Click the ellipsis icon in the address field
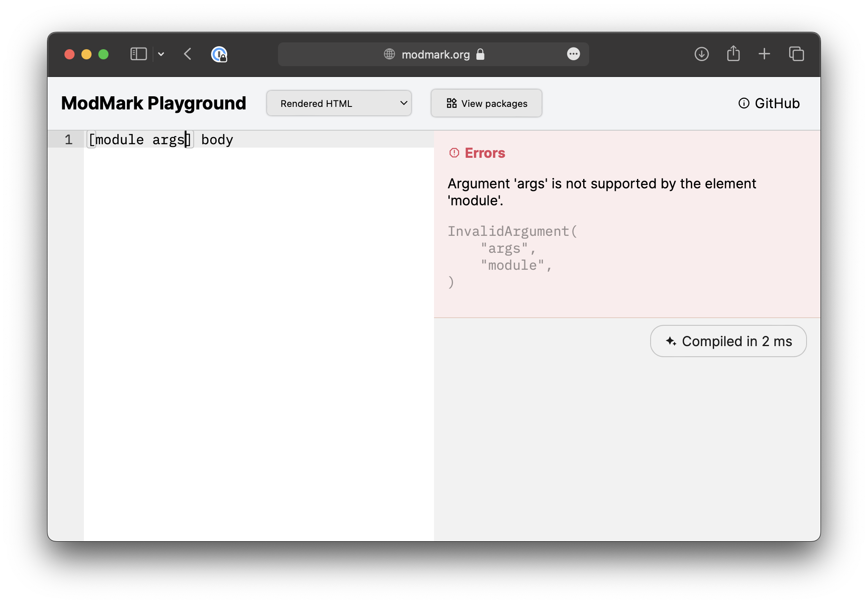This screenshot has height=604, width=868. (x=574, y=54)
